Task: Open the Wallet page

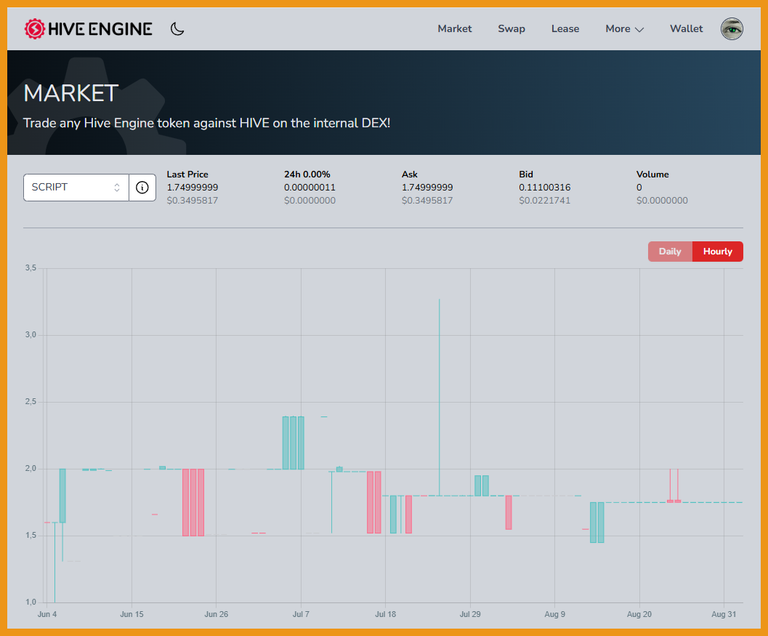Action: pos(686,29)
